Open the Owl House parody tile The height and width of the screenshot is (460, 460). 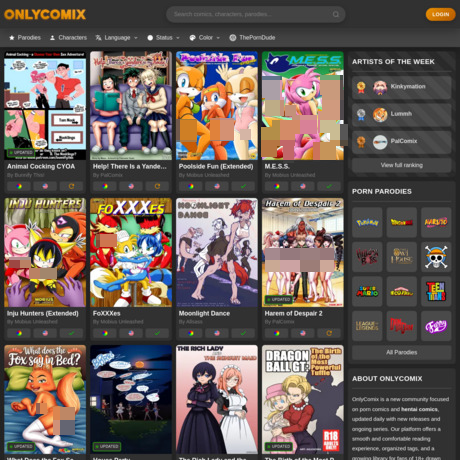(x=402, y=257)
